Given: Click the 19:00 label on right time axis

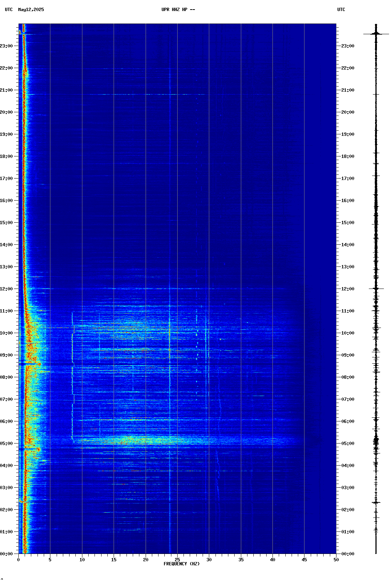Looking at the screenshot, I should pos(348,134).
